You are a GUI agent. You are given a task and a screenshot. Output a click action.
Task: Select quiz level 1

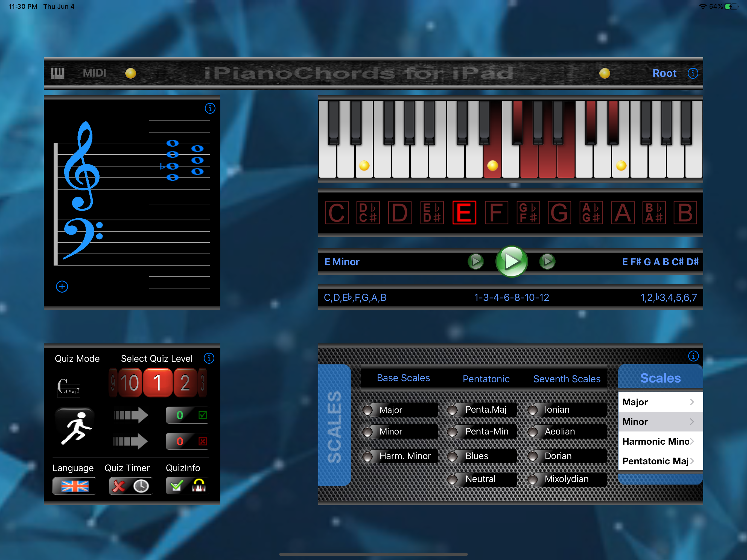pos(157,383)
